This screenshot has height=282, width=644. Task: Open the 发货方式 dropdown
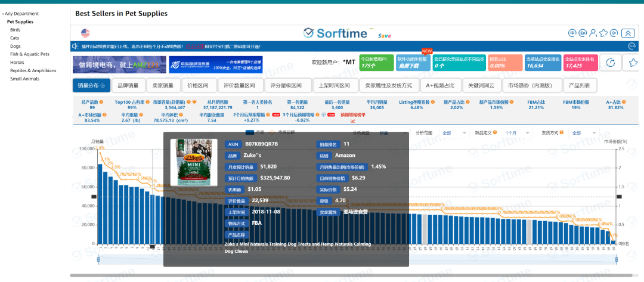(583, 133)
